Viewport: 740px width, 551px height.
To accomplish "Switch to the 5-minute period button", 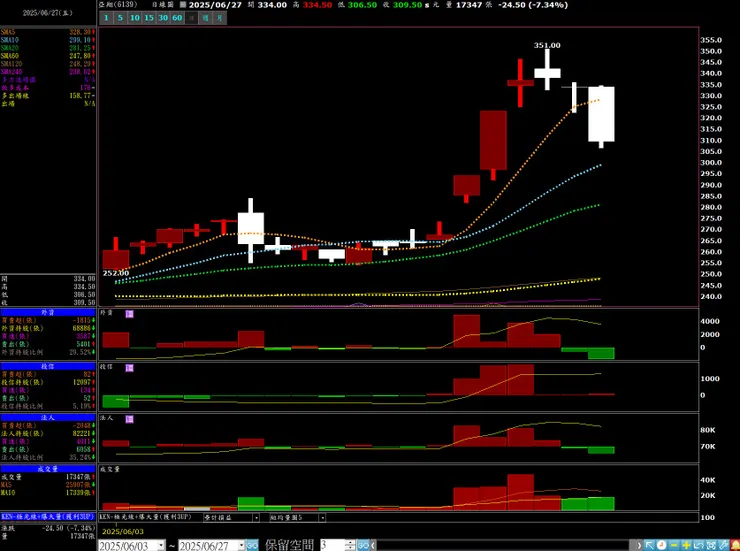I will (120, 18).
